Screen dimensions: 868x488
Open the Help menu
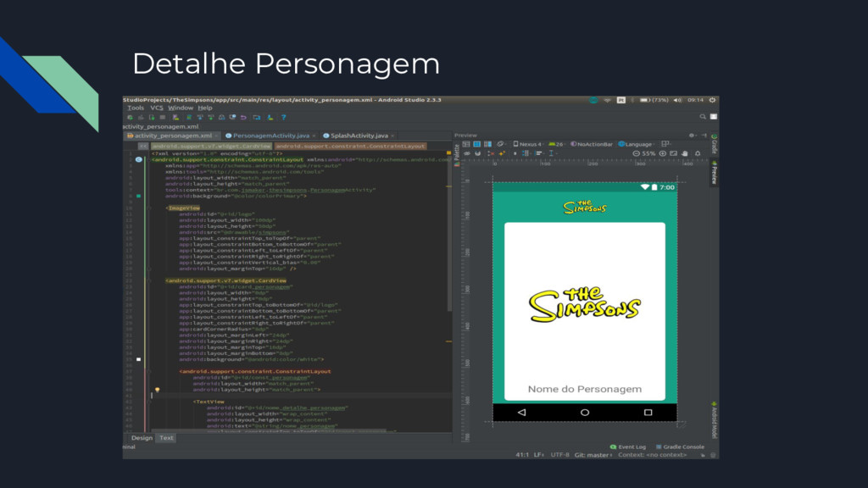tap(205, 108)
